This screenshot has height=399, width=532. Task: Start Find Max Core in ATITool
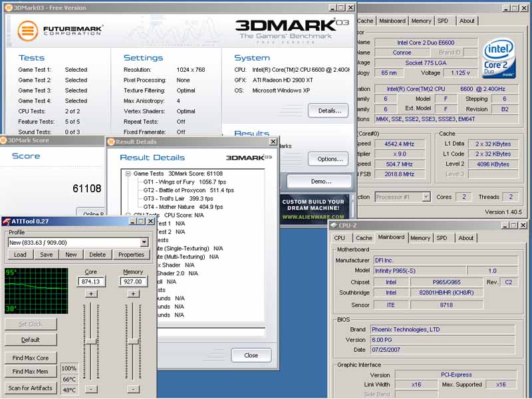coord(31,358)
